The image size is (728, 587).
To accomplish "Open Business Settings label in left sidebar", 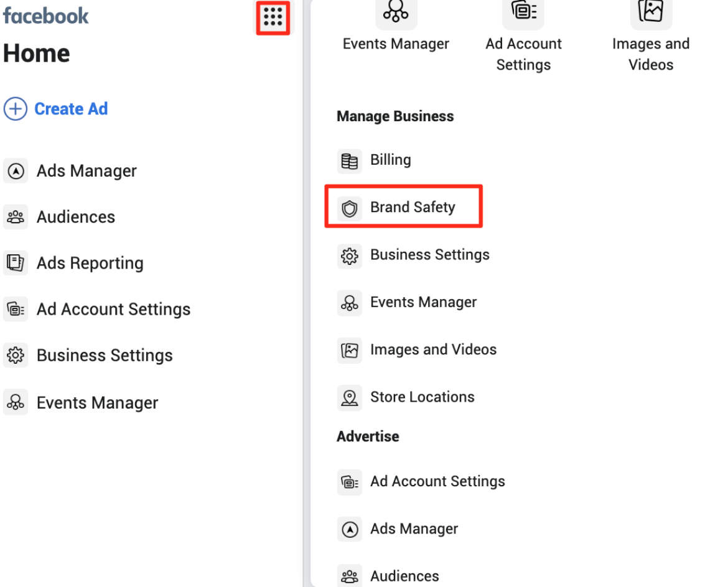I will tap(105, 356).
